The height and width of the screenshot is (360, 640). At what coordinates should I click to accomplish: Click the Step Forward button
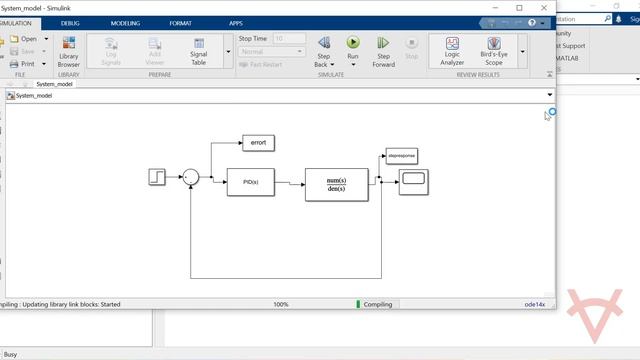[x=383, y=52]
